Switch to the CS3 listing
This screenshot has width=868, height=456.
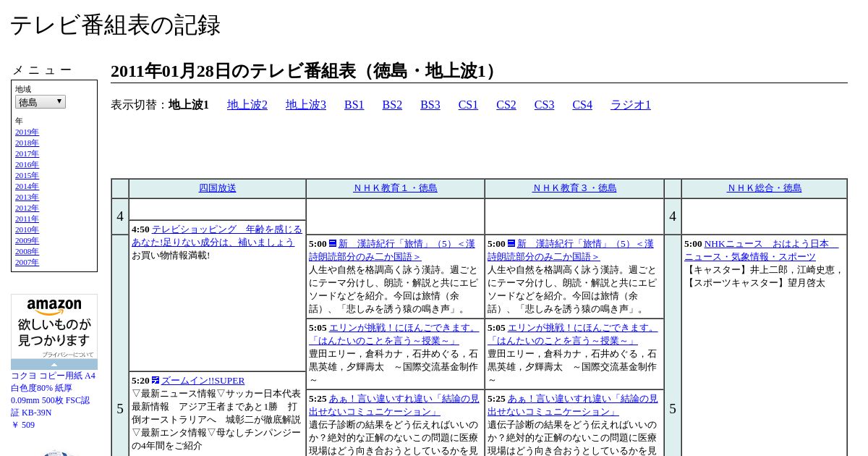(545, 105)
